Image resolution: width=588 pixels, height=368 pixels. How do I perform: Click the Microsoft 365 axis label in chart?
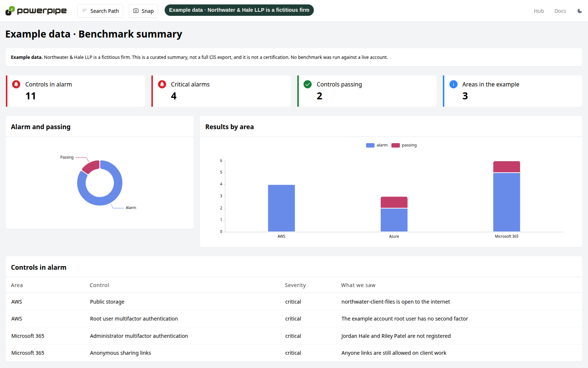507,236
